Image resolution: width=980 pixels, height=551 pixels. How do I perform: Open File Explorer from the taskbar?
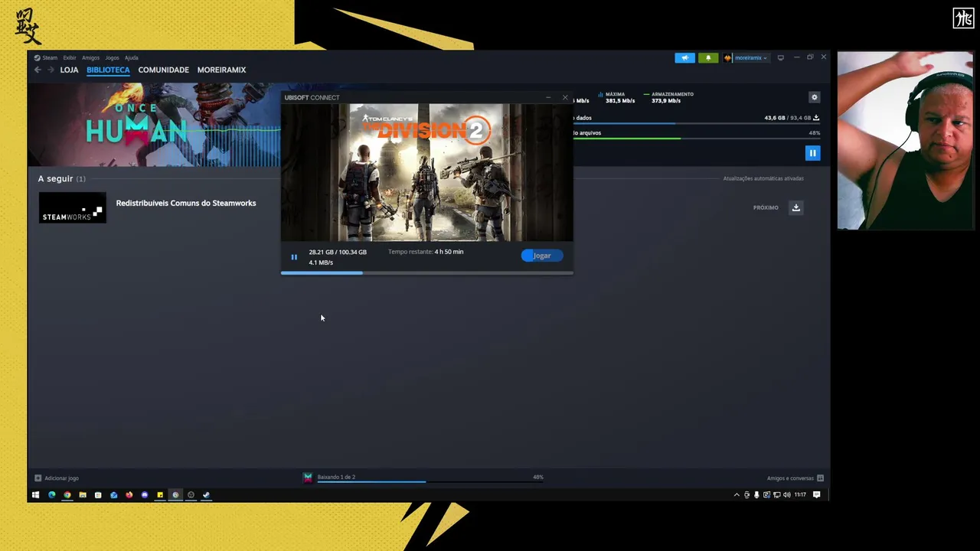pyautogui.click(x=83, y=494)
